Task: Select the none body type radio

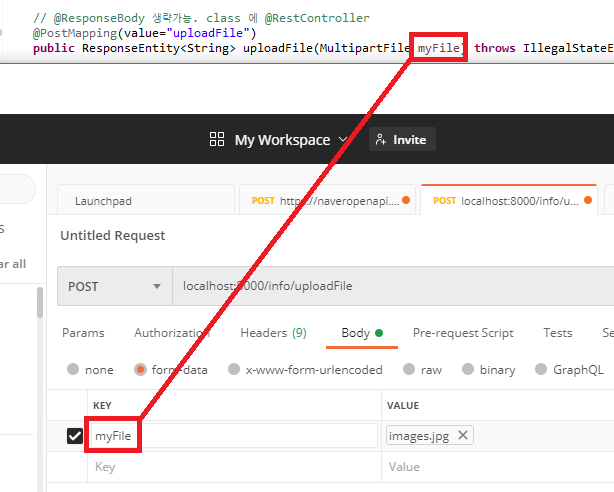Action: [73, 369]
